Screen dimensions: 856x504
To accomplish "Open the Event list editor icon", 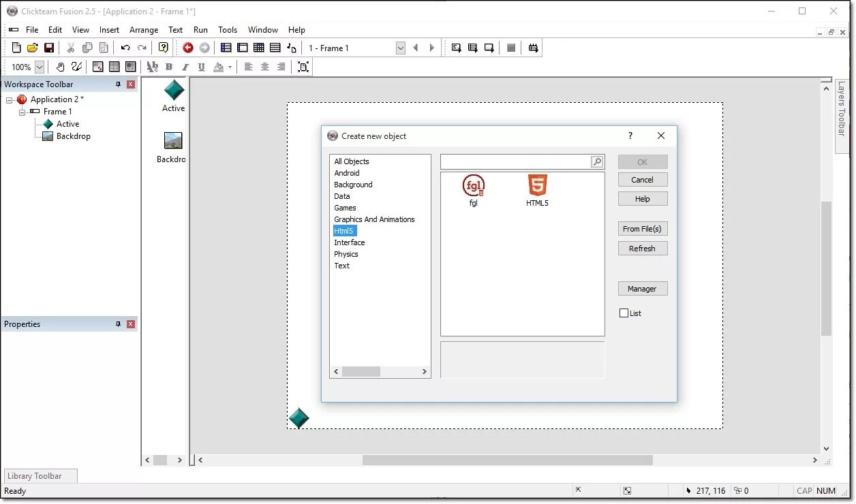I will click(275, 48).
